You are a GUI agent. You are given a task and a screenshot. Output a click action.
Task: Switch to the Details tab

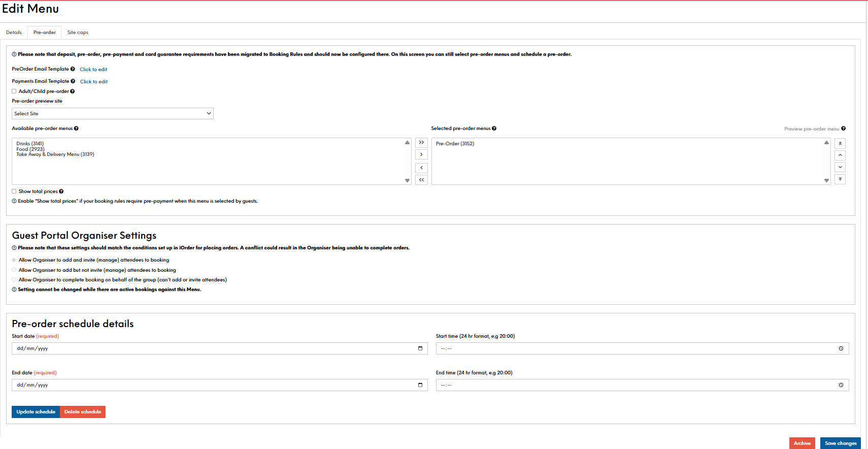click(x=14, y=33)
